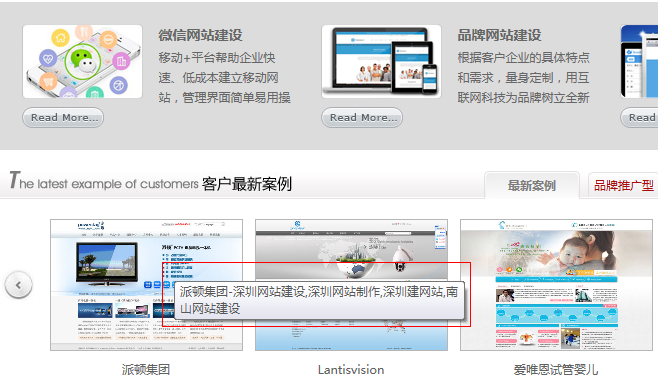This screenshot has width=658, height=386.
Task: Click the 爱唯恩试管婴儿 caption link
Action: (x=556, y=370)
